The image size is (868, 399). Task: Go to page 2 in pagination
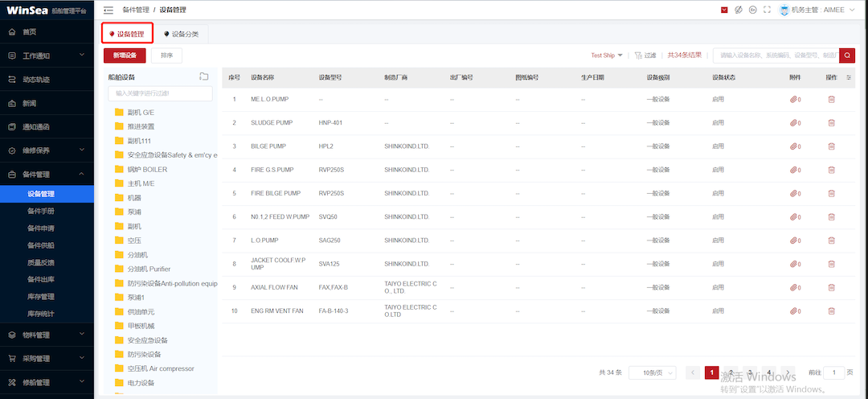click(x=731, y=373)
